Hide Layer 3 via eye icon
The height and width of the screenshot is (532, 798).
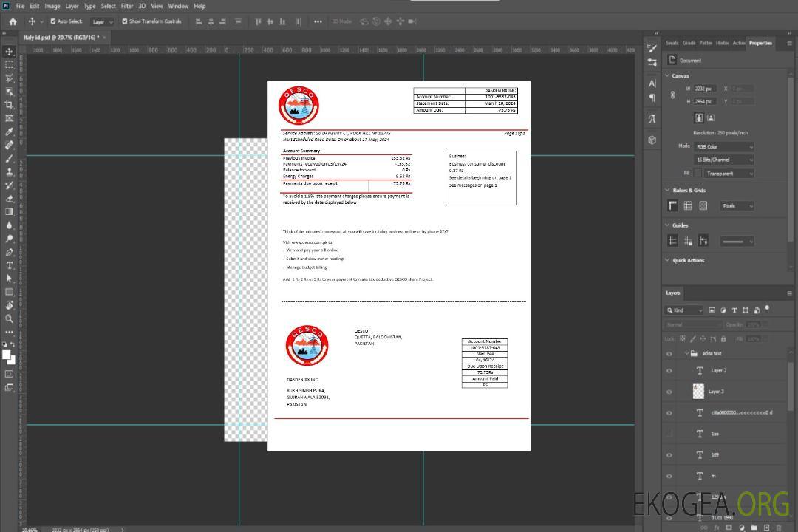point(669,392)
